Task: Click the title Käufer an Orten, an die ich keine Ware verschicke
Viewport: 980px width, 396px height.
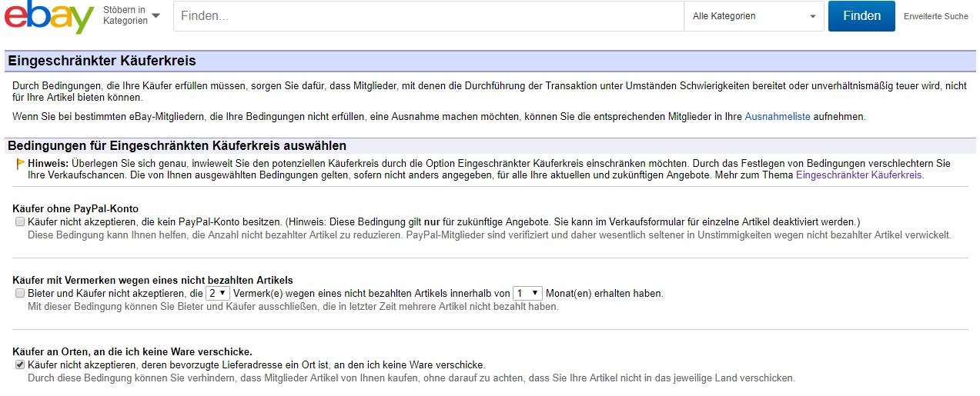Action: tap(133, 352)
